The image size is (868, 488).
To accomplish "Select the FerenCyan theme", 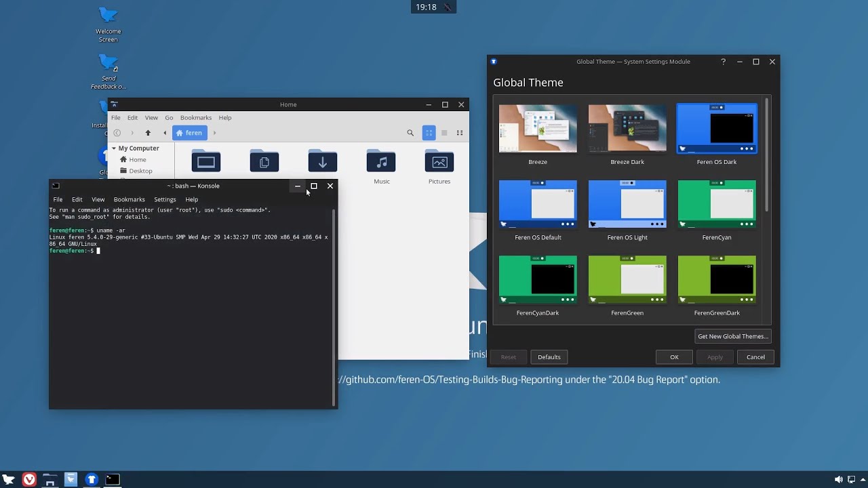I will click(717, 210).
